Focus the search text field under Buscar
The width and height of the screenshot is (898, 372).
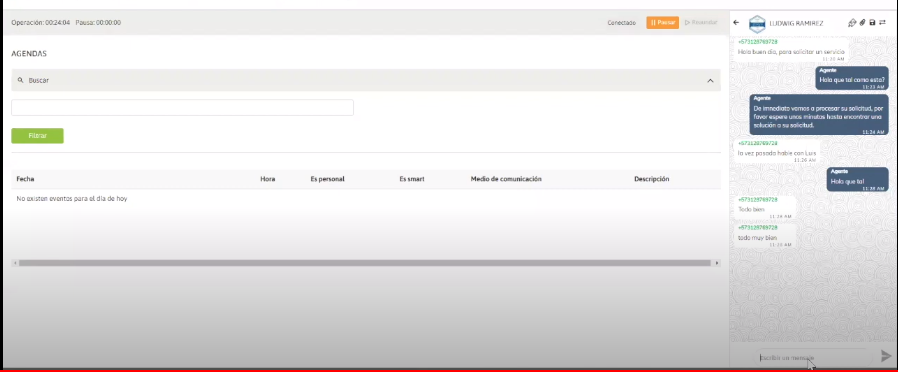click(x=182, y=108)
